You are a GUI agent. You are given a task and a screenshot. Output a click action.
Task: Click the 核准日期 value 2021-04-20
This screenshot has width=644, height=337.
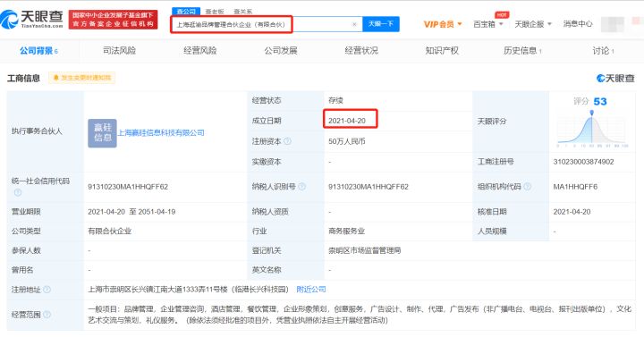tap(572, 212)
